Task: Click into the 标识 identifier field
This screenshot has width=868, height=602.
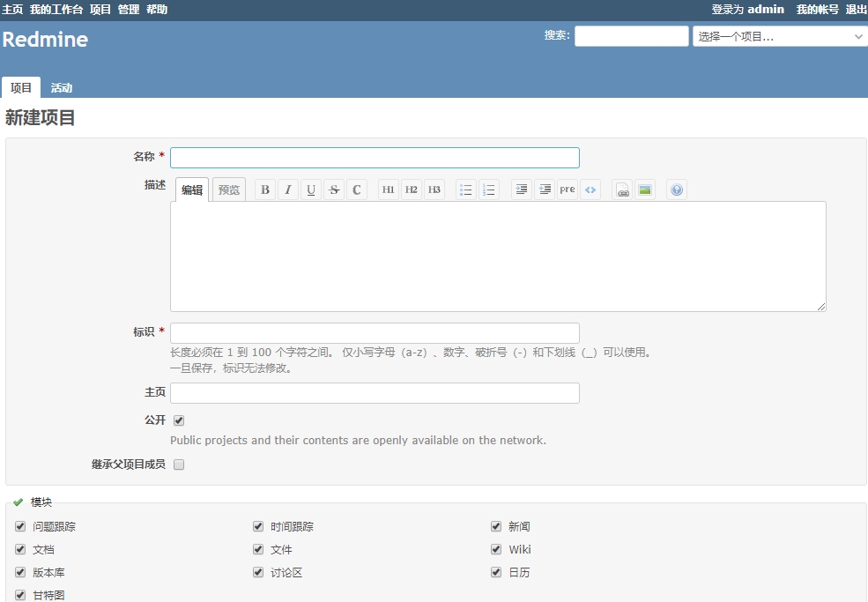Action: pos(375,332)
